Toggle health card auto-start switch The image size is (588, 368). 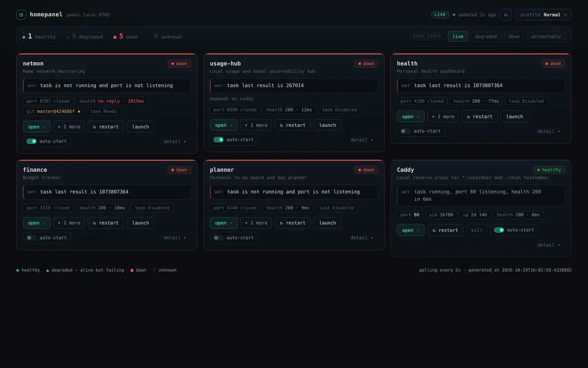[x=405, y=131]
